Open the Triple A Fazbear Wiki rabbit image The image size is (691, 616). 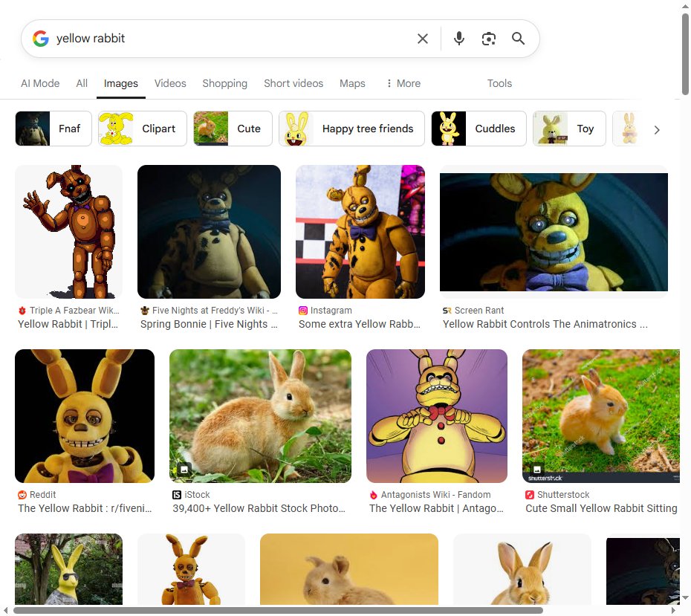click(x=69, y=232)
